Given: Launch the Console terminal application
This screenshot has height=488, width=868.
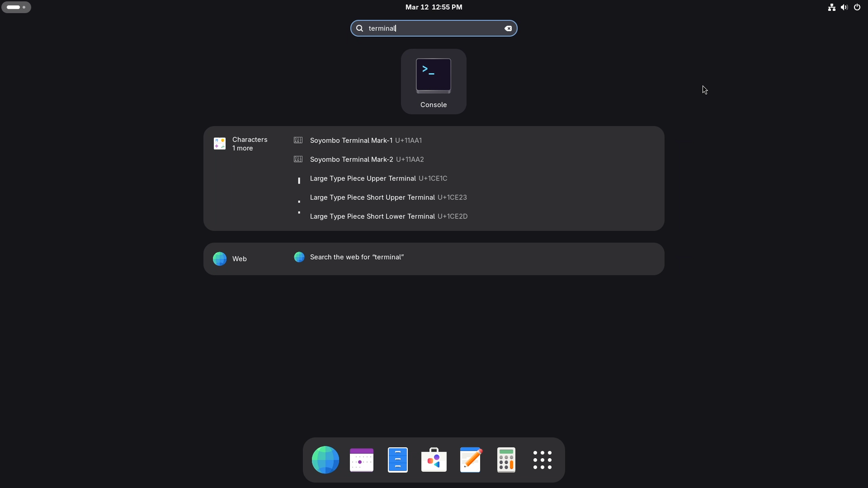Looking at the screenshot, I should pyautogui.click(x=433, y=81).
